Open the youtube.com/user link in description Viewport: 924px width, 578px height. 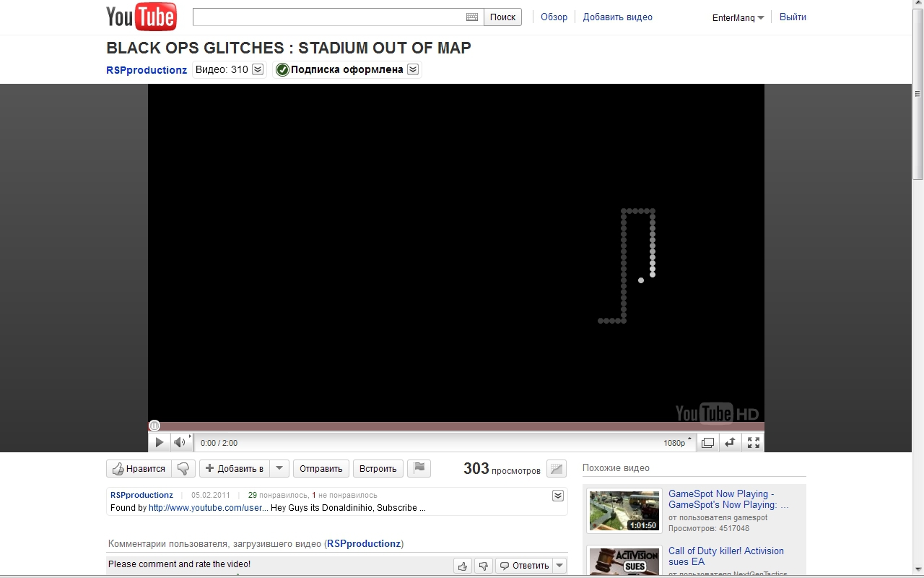[209, 508]
